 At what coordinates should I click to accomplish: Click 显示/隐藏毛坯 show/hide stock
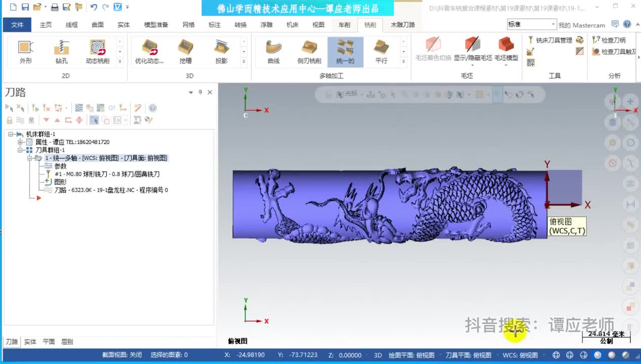point(473,53)
